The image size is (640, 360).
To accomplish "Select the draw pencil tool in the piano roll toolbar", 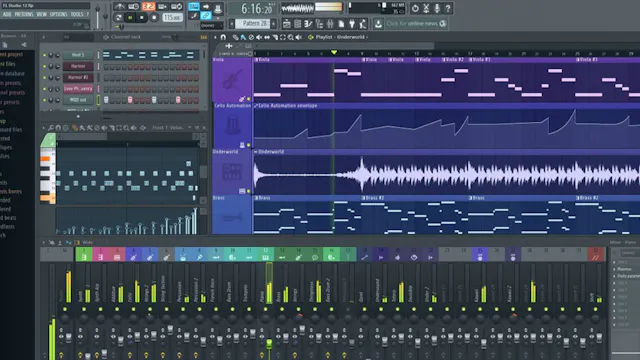I will tap(75, 128).
